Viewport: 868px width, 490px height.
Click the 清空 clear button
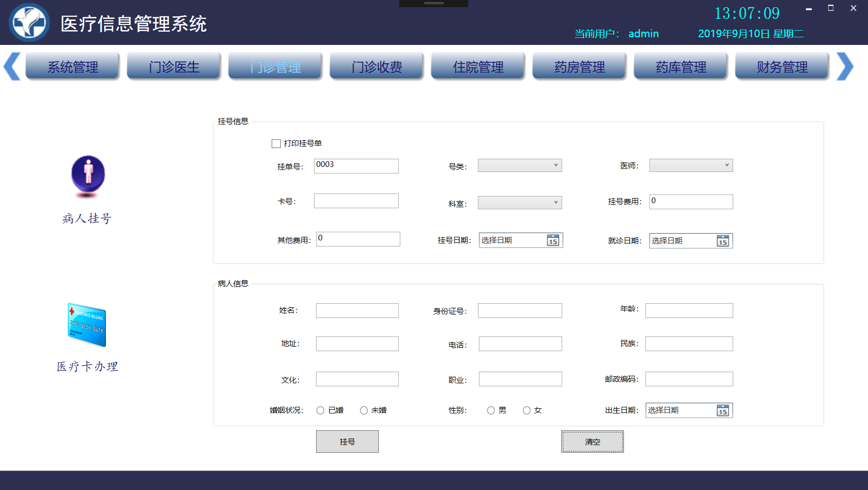(592, 442)
